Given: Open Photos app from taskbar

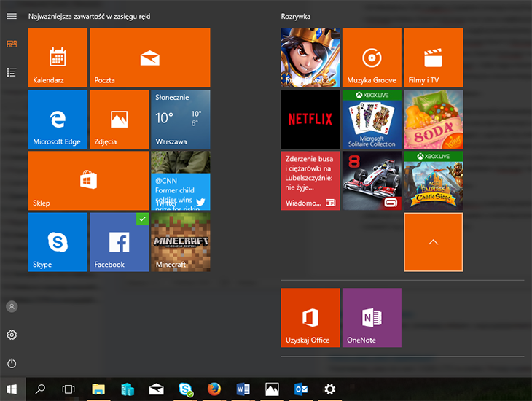Looking at the screenshot, I should tap(272, 389).
